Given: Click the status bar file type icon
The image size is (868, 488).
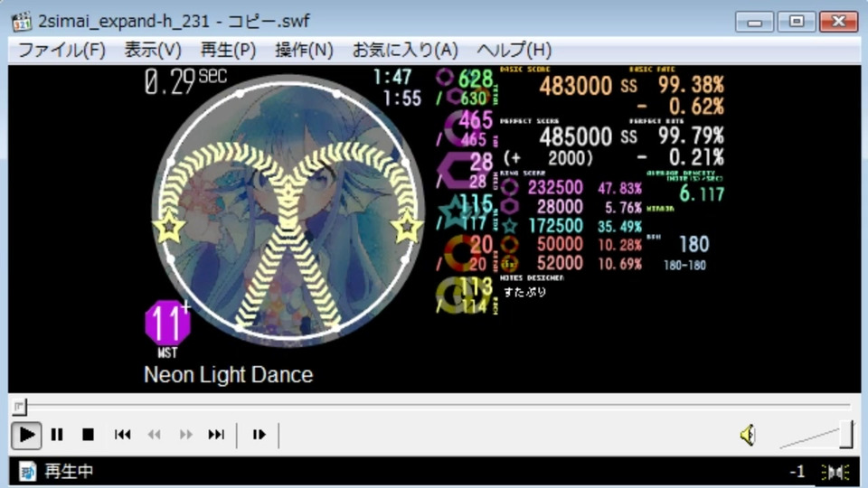Looking at the screenshot, I should pyautogui.click(x=27, y=472).
